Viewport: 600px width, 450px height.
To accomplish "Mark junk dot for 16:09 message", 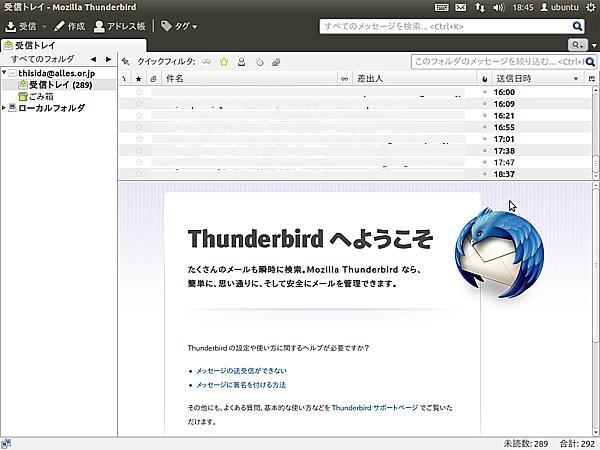I will click(485, 104).
